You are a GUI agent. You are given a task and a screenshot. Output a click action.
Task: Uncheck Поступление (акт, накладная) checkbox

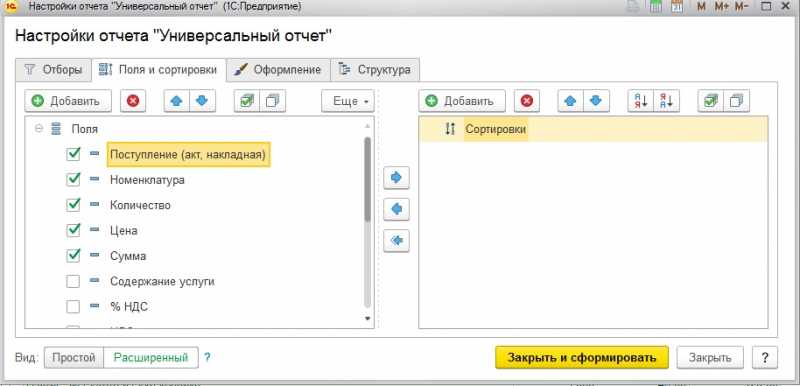click(x=73, y=154)
